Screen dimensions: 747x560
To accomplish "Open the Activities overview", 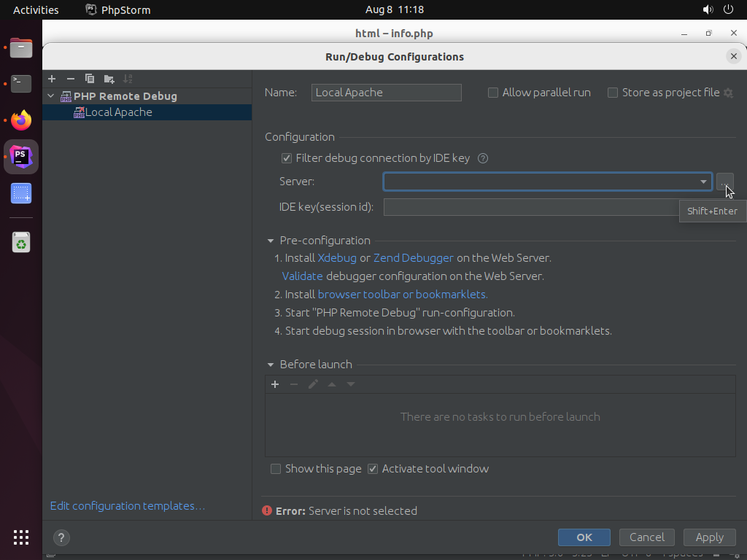I will 36,9.
